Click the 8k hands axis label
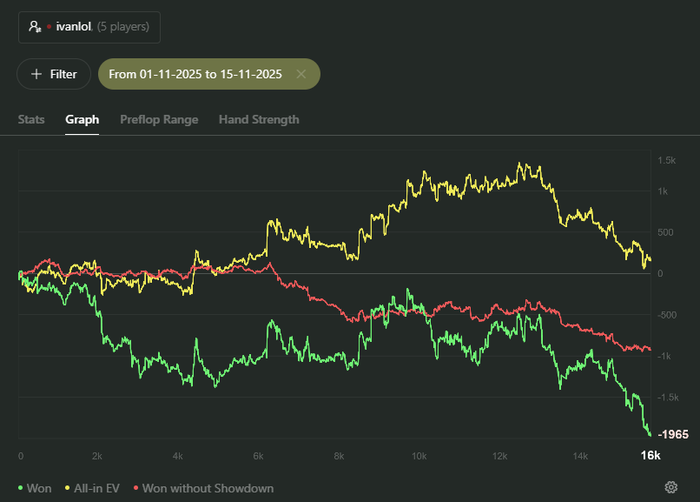 coord(339,456)
